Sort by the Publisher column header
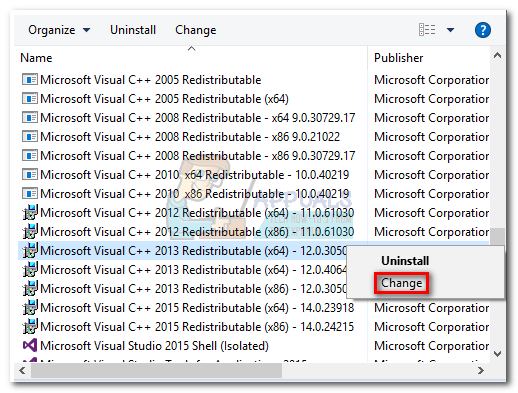The height and width of the screenshot is (393, 518). 398,58
